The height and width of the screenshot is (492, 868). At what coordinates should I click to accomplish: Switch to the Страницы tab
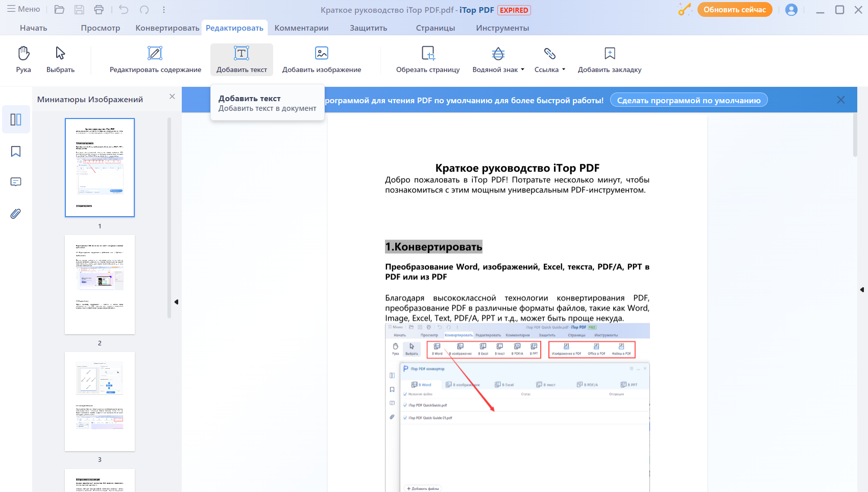[x=436, y=28]
